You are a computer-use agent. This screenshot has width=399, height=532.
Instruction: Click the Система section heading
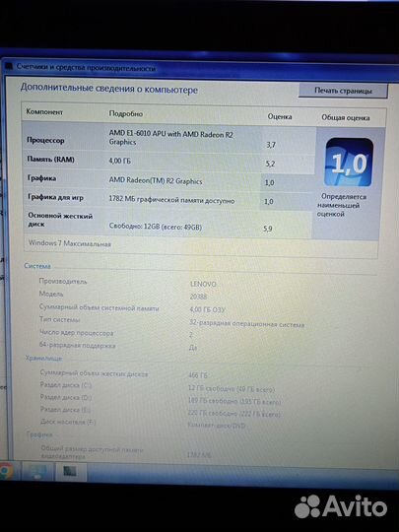[x=37, y=266]
